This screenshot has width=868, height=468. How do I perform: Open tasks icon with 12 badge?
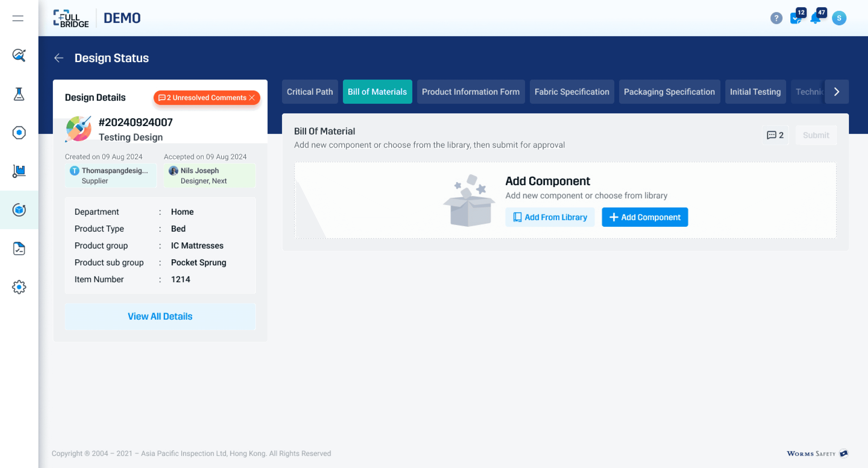pos(796,18)
